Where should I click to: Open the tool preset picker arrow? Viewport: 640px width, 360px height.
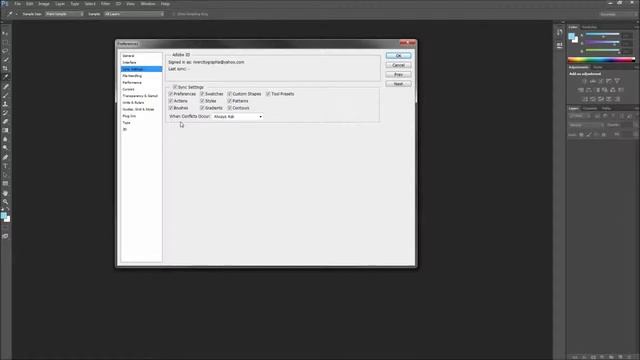point(16,14)
